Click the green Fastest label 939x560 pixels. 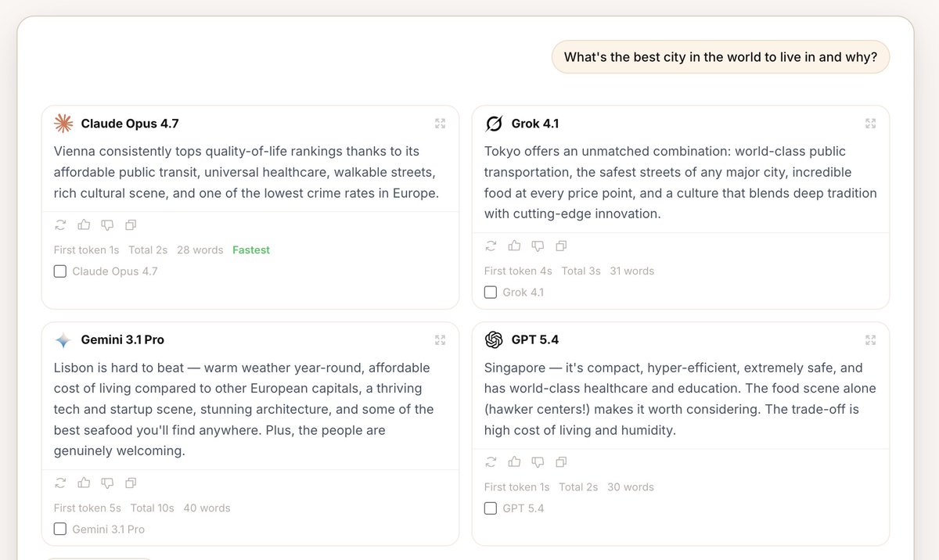251,250
